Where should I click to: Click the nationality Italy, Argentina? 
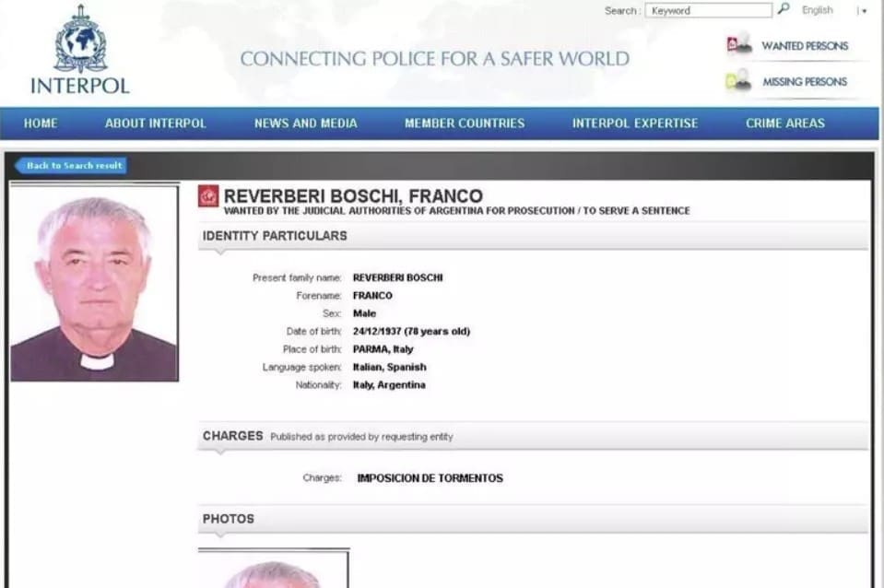[x=389, y=385]
